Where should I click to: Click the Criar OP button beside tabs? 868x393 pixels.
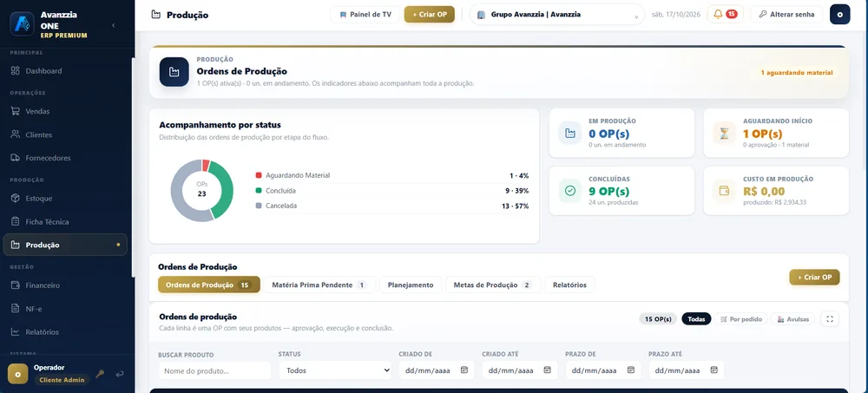point(814,277)
